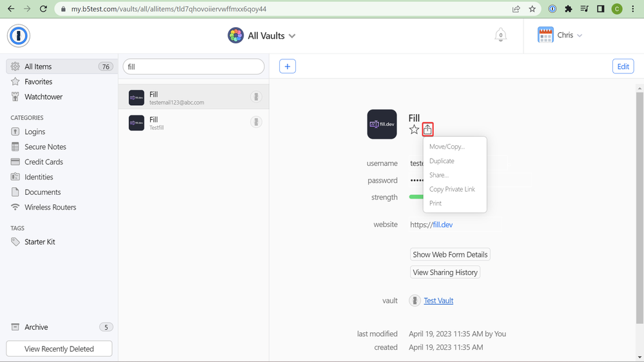Open 1Password browser extension icon
The width and height of the screenshot is (644, 362).
552,9
